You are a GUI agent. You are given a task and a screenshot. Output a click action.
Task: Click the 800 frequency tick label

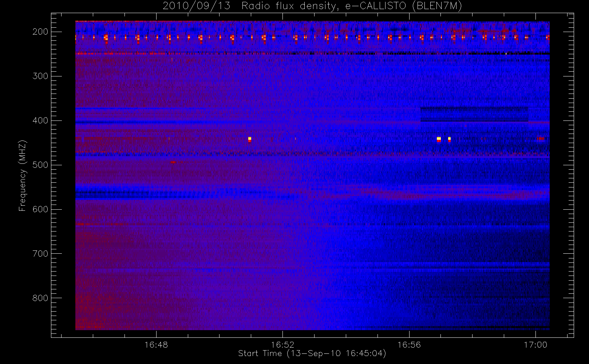pos(40,298)
